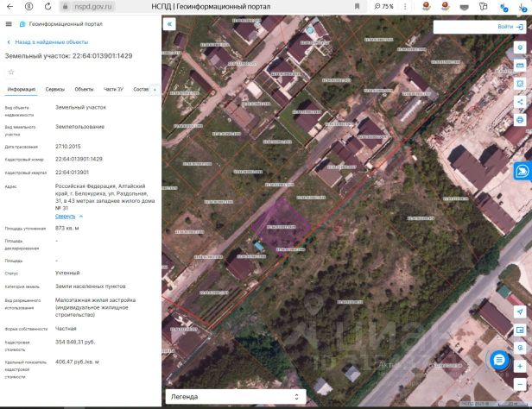Collapse the side panel with double chevron
Viewport: 532px width, 409px height.
pyautogui.click(x=169, y=24)
